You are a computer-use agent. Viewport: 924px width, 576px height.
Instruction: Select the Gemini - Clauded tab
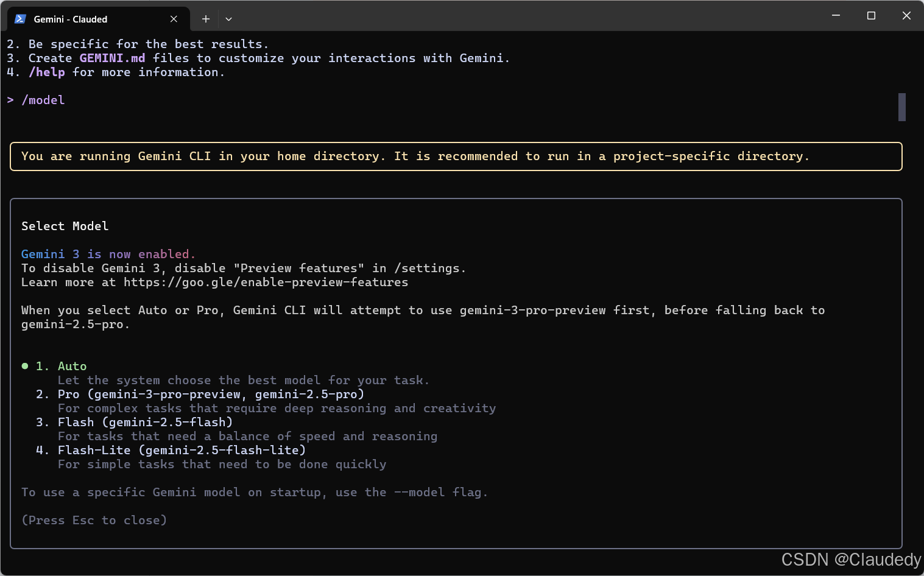tap(98, 19)
